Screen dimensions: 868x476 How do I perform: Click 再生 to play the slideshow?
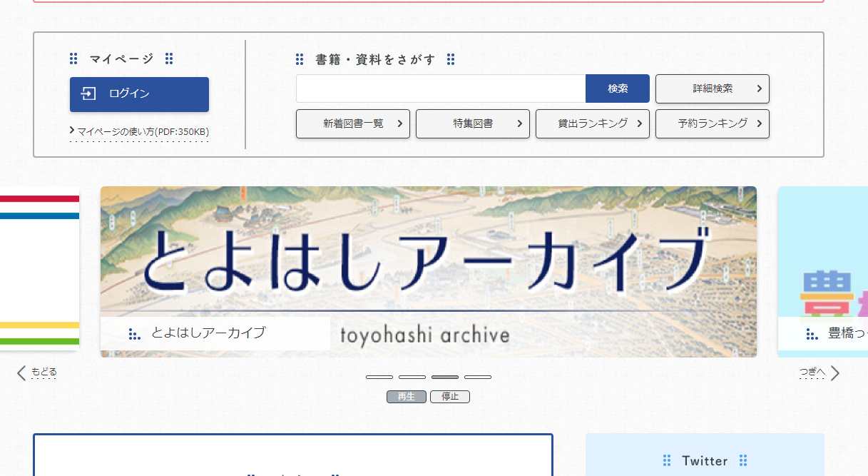click(407, 397)
